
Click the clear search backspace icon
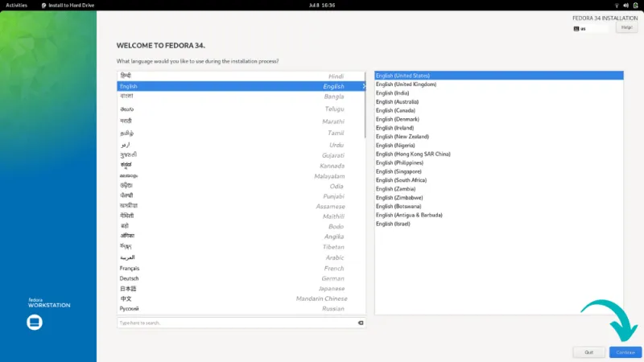[x=360, y=323]
